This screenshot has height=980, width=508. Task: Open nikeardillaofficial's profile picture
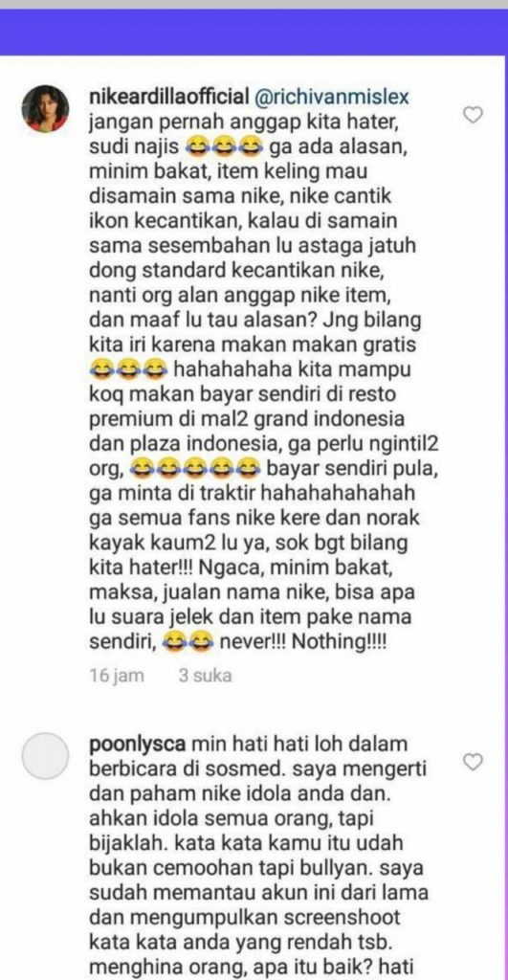[45, 108]
